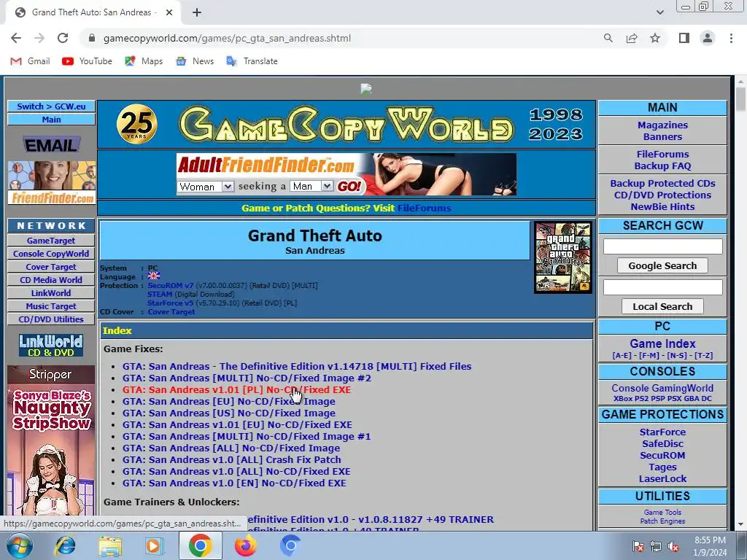747x560 pixels.
Task: Open Console CopyWorld link
Action: click(51, 254)
